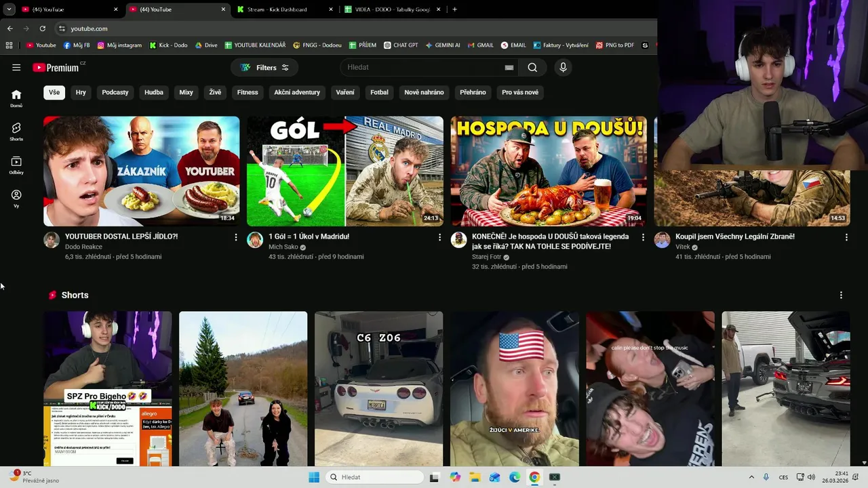Click the Starej Fotr channel avatar
Image resolution: width=868 pixels, height=488 pixels.
coord(458,240)
